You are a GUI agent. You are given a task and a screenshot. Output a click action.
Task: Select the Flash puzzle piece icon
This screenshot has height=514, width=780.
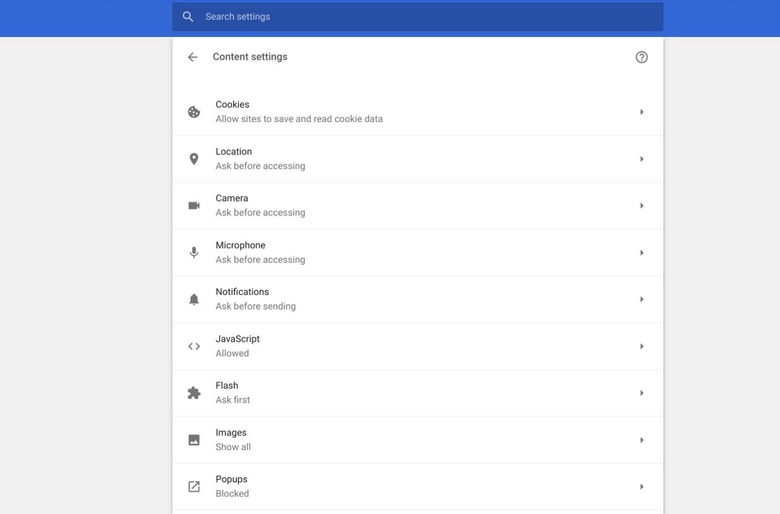coord(194,393)
